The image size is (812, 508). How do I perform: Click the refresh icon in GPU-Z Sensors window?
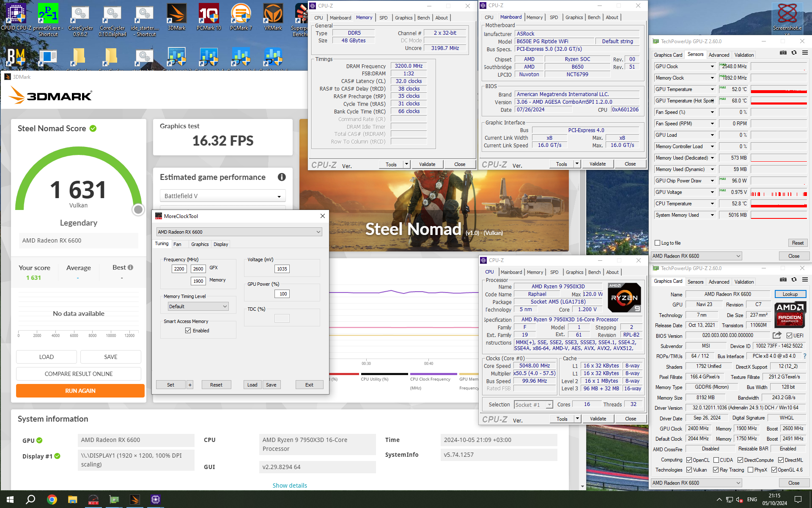tap(794, 53)
